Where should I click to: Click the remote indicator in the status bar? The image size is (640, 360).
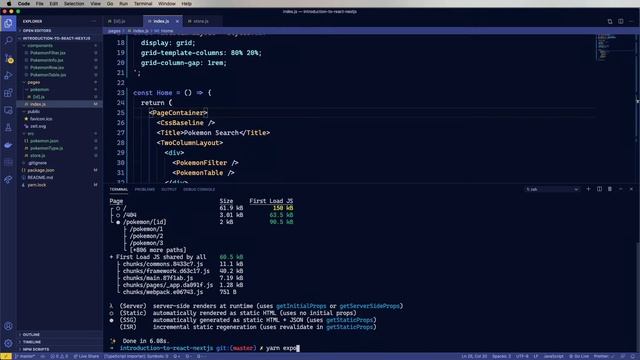[6, 356]
